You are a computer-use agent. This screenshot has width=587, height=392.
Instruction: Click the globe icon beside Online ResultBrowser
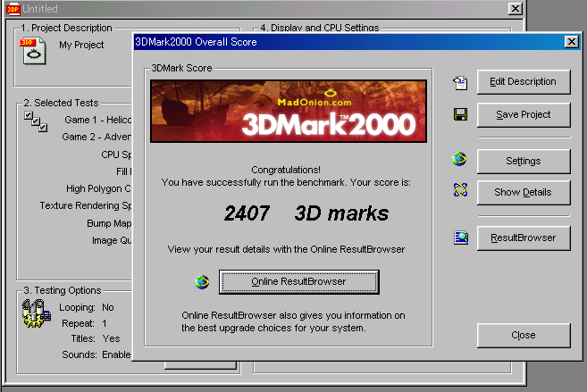202,282
